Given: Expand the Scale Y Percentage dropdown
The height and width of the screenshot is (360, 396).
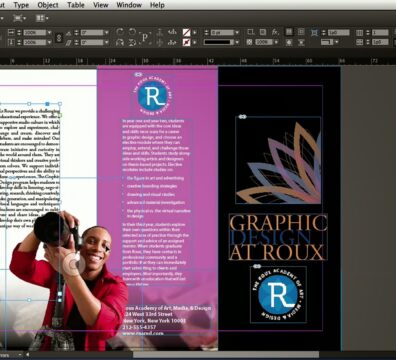Looking at the screenshot, I should pyautogui.click(x=49, y=42).
